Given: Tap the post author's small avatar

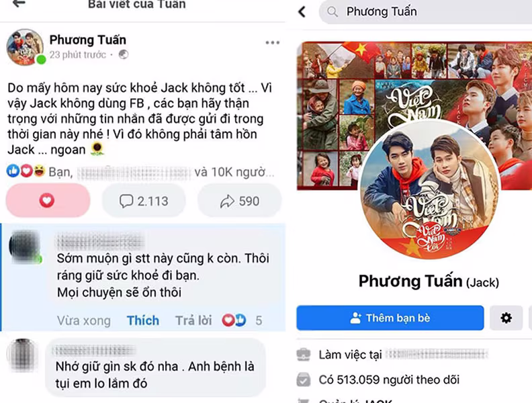Looking at the screenshot, I should pos(25,47).
